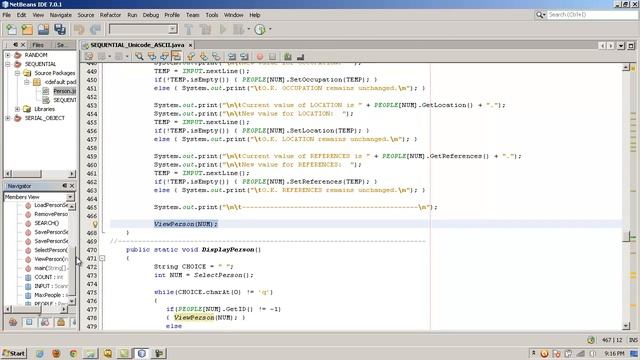Select SEARCH() in Navigator members

coord(47,223)
